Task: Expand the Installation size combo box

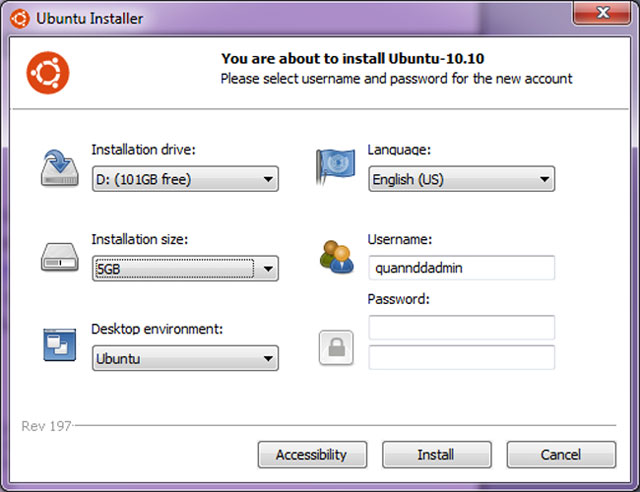Action: tap(185, 269)
